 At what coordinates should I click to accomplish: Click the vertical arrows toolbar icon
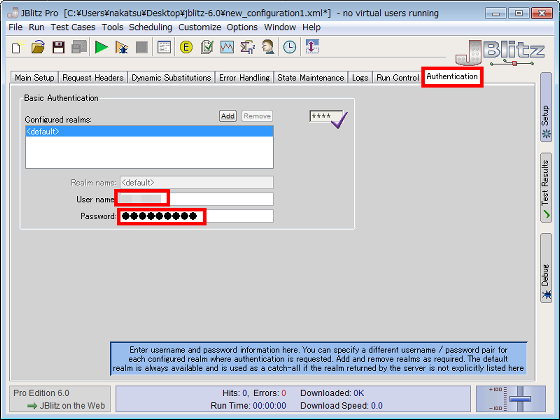(312, 47)
